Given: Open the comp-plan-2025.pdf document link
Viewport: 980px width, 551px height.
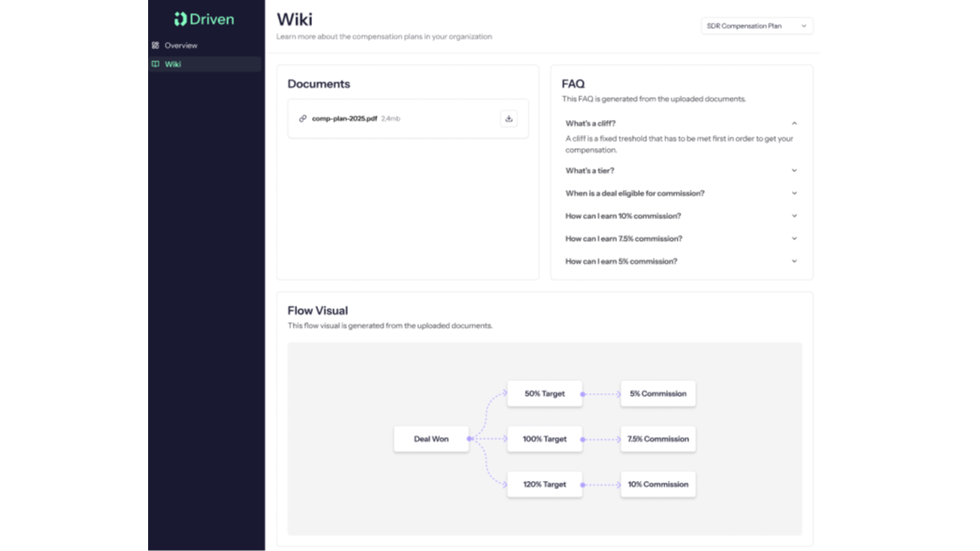Looking at the screenshot, I should (x=344, y=118).
